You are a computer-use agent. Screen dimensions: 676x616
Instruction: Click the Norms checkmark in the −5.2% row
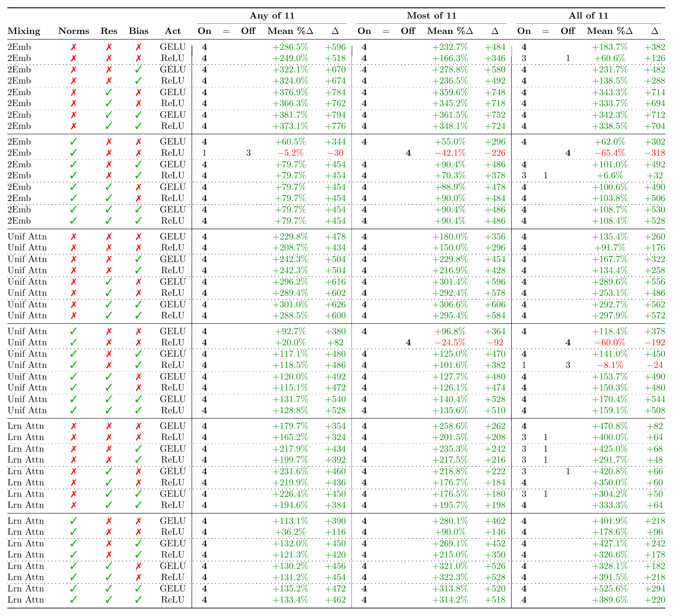pyautogui.click(x=74, y=153)
